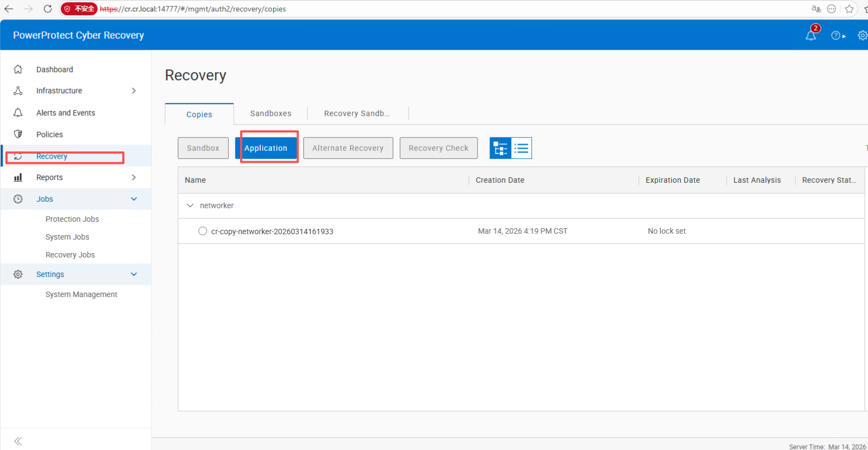
Task: Open notifications bell with 2 alerts
Action: [811, 35]
